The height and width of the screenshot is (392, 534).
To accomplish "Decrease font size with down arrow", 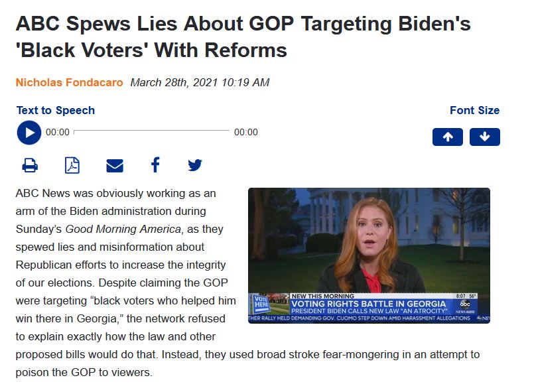I will click(485, 137).
